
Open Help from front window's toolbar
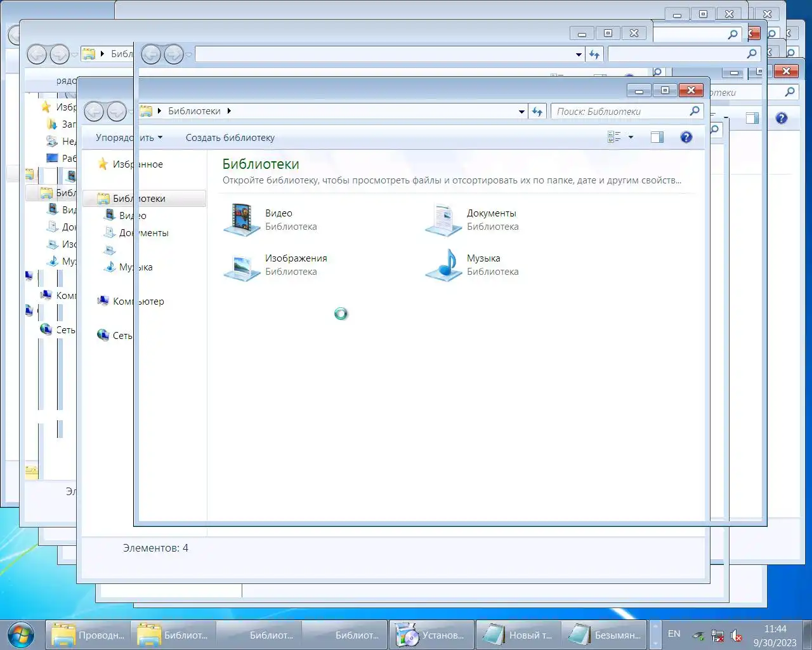[686, 137]
